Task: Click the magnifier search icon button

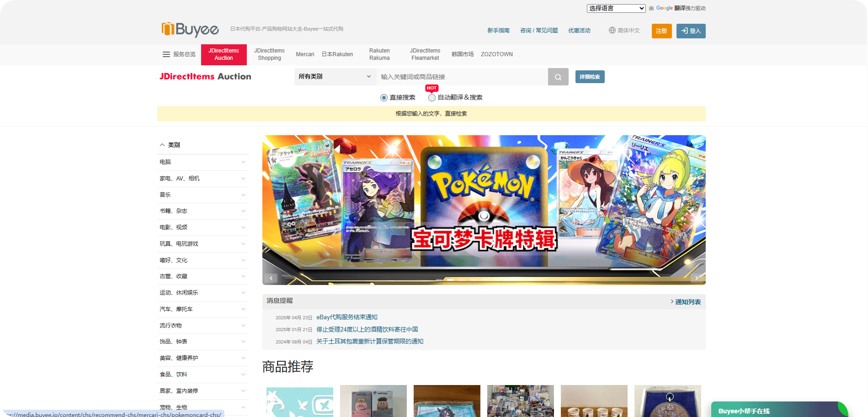Action: pyautogui.click(x=558, y=77)
